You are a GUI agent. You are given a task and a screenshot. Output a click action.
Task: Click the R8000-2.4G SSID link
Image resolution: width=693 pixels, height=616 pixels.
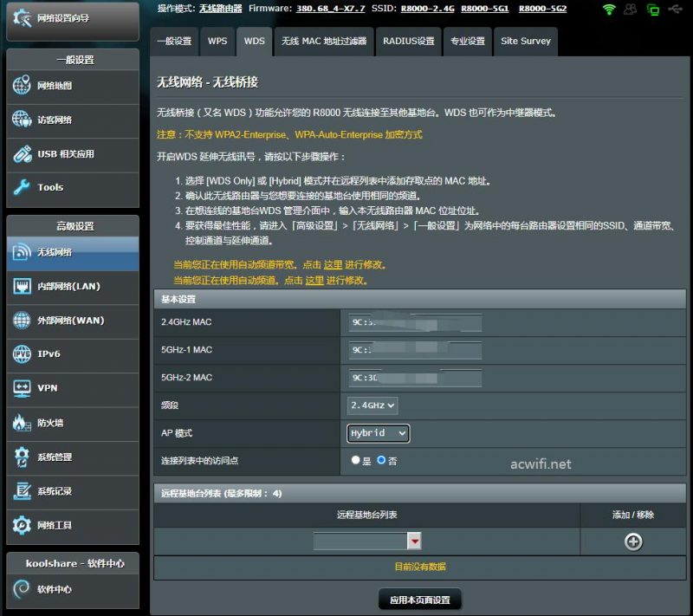click(x=427, y=9)
